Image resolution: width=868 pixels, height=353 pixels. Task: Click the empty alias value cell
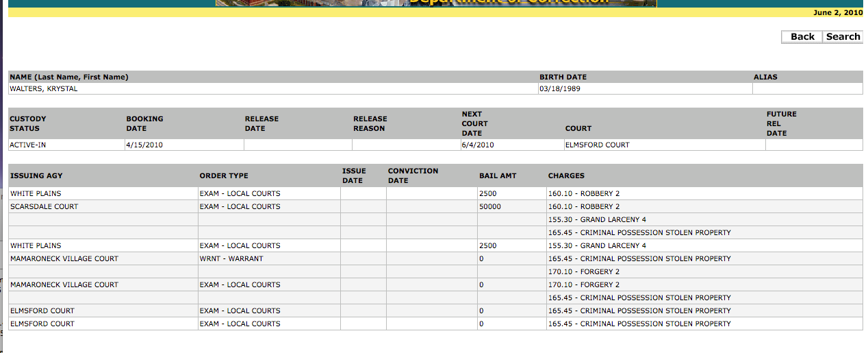click(x=807, y=89)
